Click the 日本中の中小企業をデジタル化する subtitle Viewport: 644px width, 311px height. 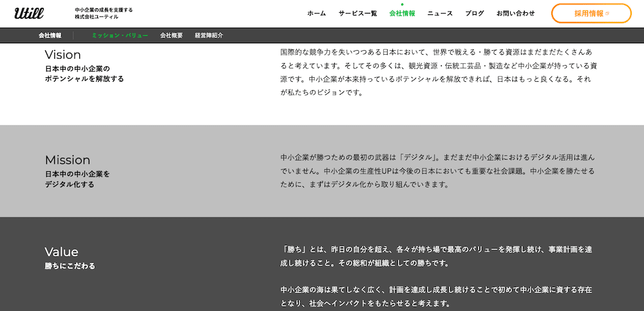click(x=77, y=179)
